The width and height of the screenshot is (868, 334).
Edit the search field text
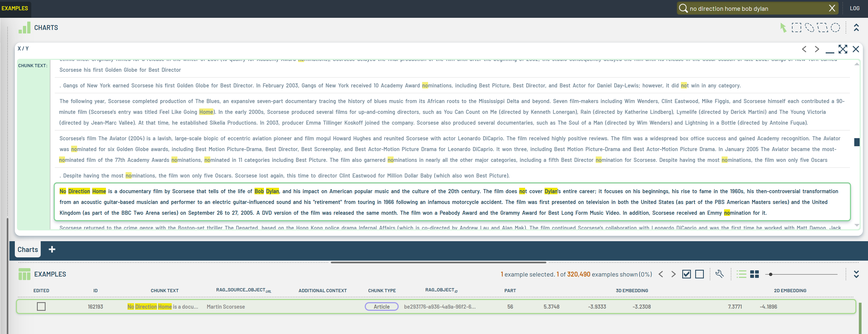click(x=757, y=9)
